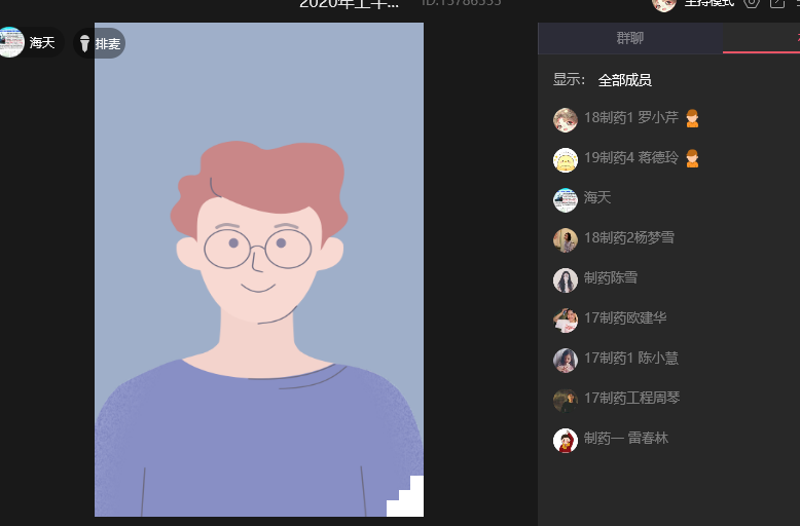Viewport: 800px width, 526px height.
Task: Click avatar of 18制药1 罗小芹
Action: (565, 120)
